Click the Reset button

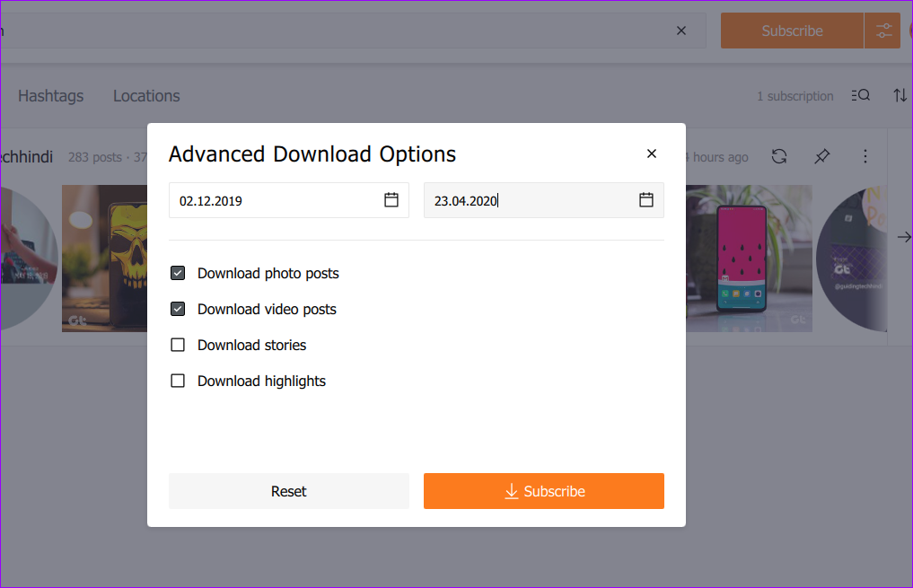pyautogui.click(x=288, y=491)
